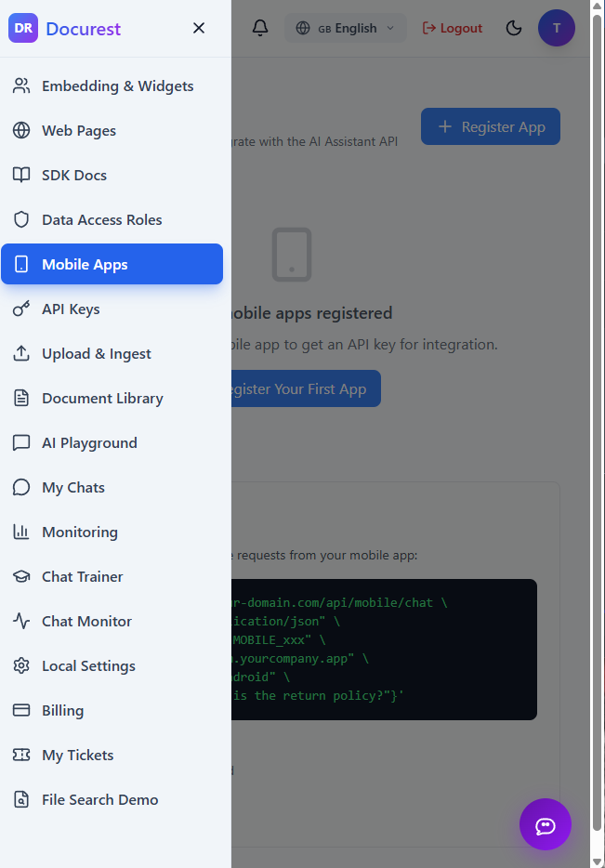
Task: Open the English language dropdown
Action: coord(345,28)
